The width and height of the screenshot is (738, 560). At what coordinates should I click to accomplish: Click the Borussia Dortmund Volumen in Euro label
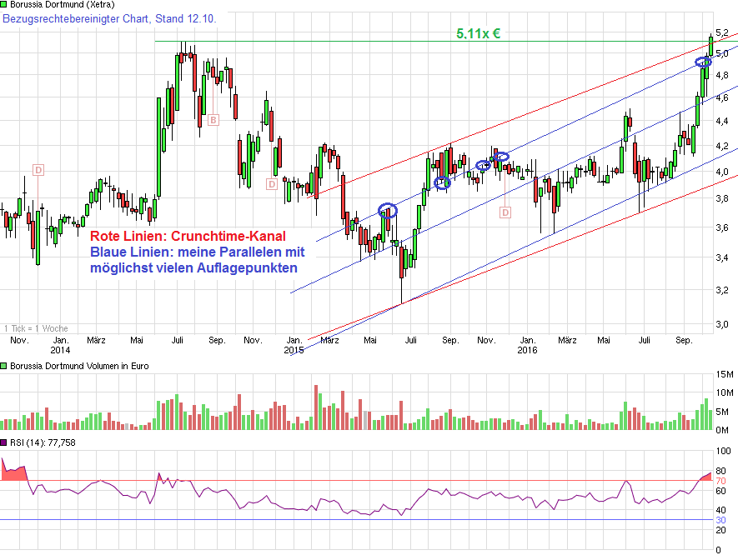tap(79, 366)
